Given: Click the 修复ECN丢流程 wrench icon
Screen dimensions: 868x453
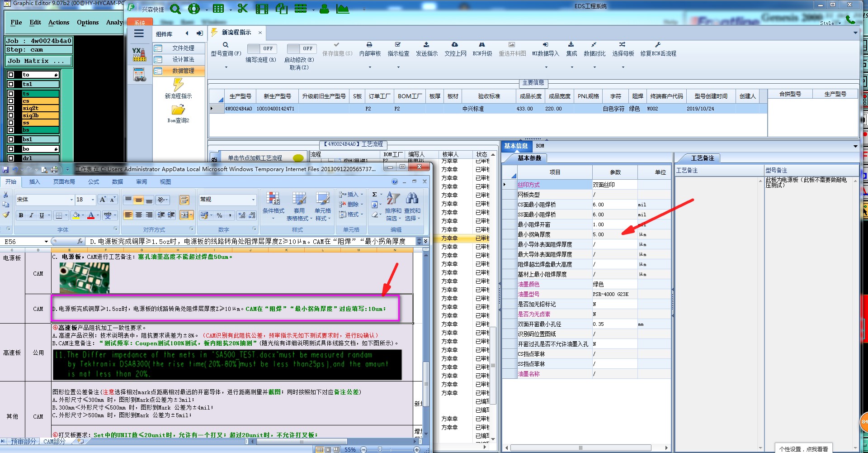Looking at the screenshot, I should point(658,45).
